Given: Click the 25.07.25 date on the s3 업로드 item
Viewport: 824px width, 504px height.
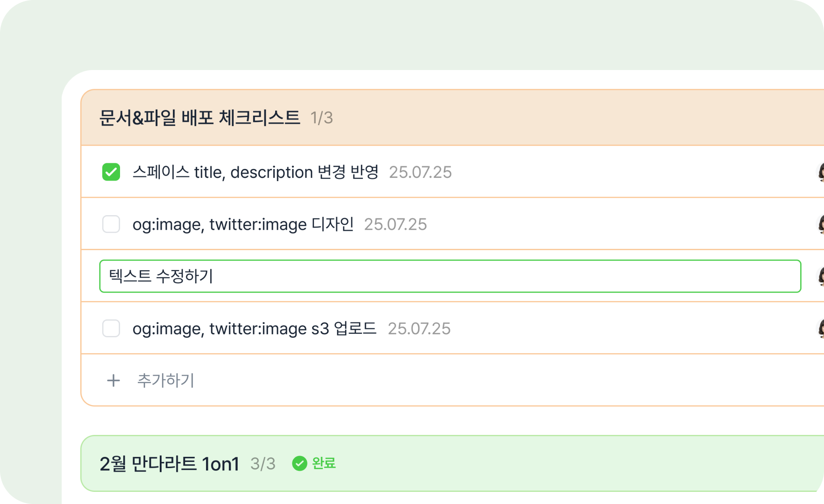Looking at the screenshot, I should (419, 329).
